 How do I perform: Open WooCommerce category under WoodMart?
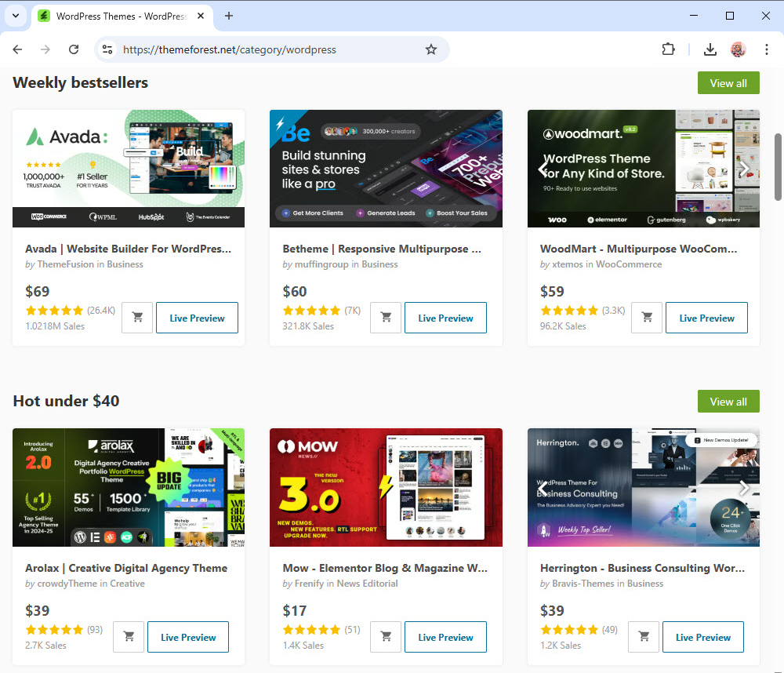(629, 264)
